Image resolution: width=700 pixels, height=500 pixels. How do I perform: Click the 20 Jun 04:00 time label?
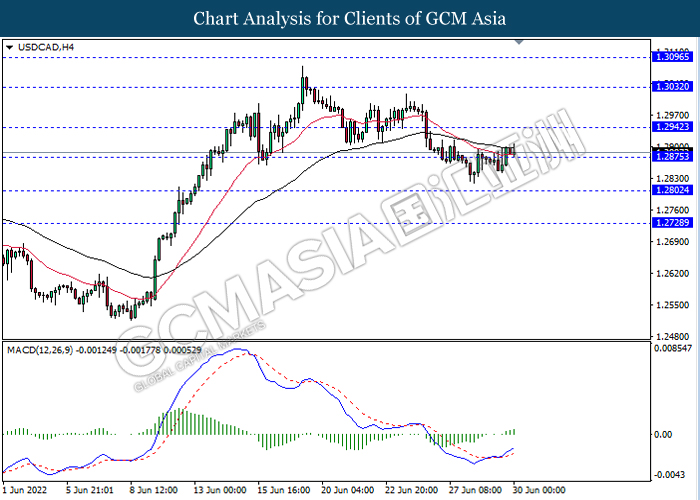coord(347,490)
